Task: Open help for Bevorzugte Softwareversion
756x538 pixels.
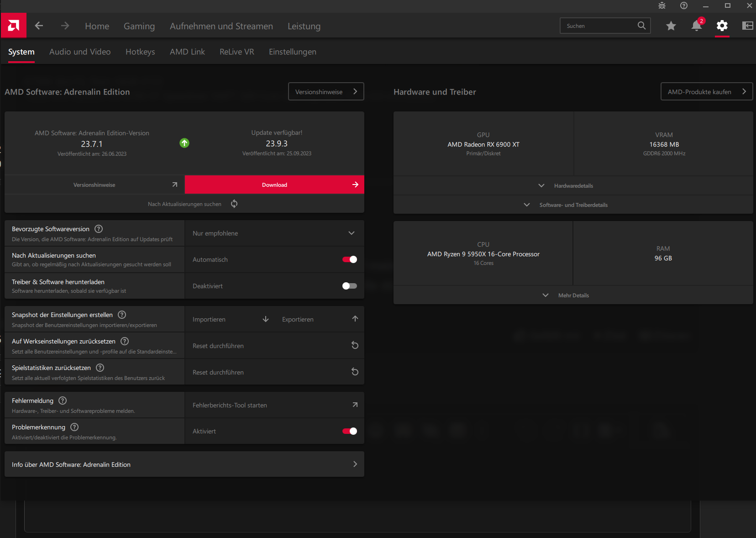Action: pos(99,229)
